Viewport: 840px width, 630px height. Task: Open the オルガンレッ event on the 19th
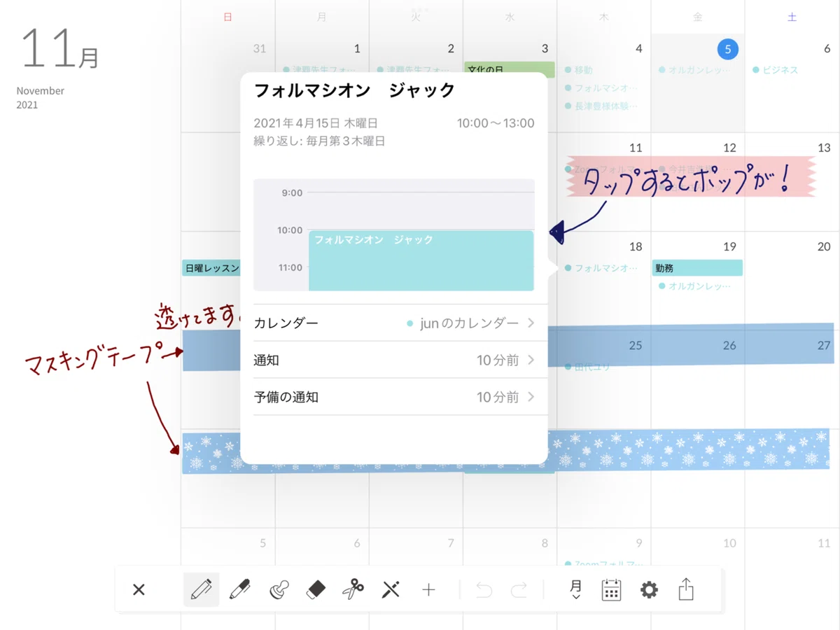coord(695,286)
